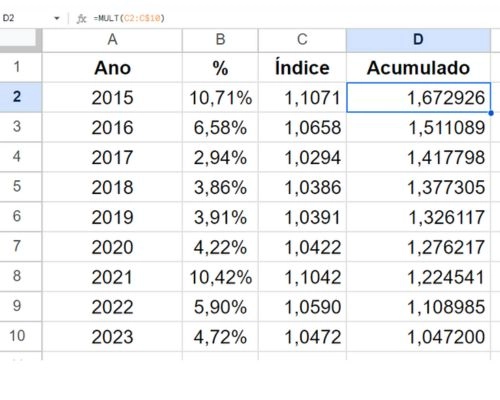The height and width of the screenshot is (400, 500).
Task: Select column B header
Action: pyautogui.click(x=220, y=40)
